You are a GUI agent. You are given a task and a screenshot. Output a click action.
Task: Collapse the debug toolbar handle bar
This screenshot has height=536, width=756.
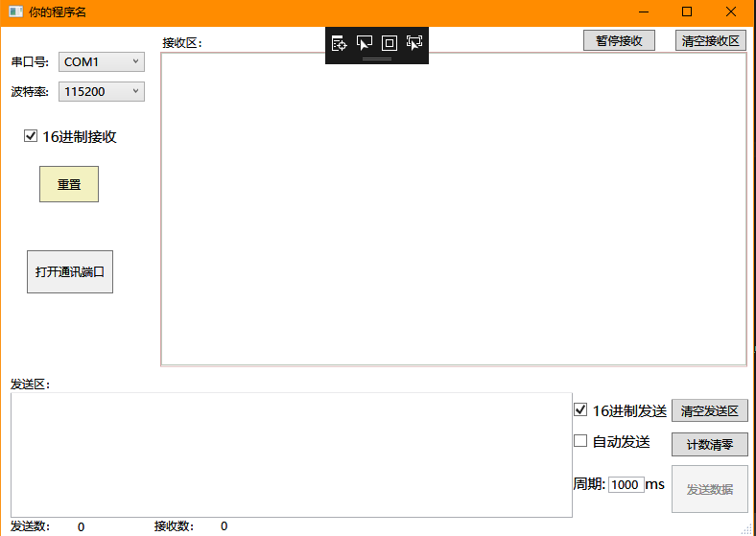(377, 58)
